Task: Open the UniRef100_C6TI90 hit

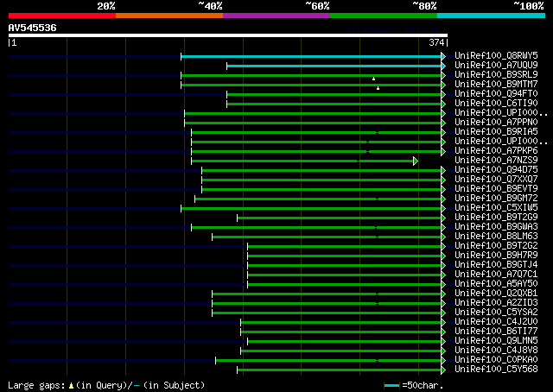Action: pyautogui.click(x=496, y=104)
